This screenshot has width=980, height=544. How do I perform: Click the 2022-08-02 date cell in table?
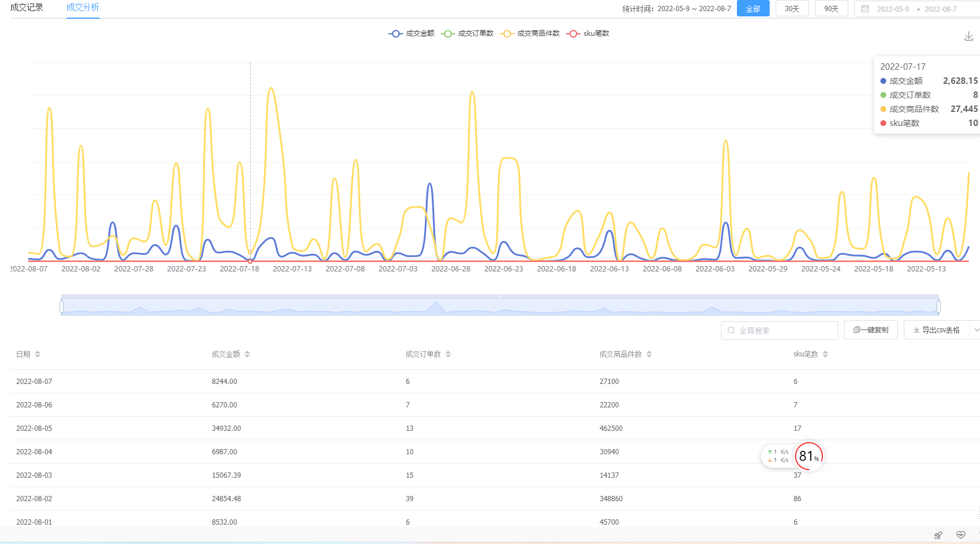[x=34, y=499]
